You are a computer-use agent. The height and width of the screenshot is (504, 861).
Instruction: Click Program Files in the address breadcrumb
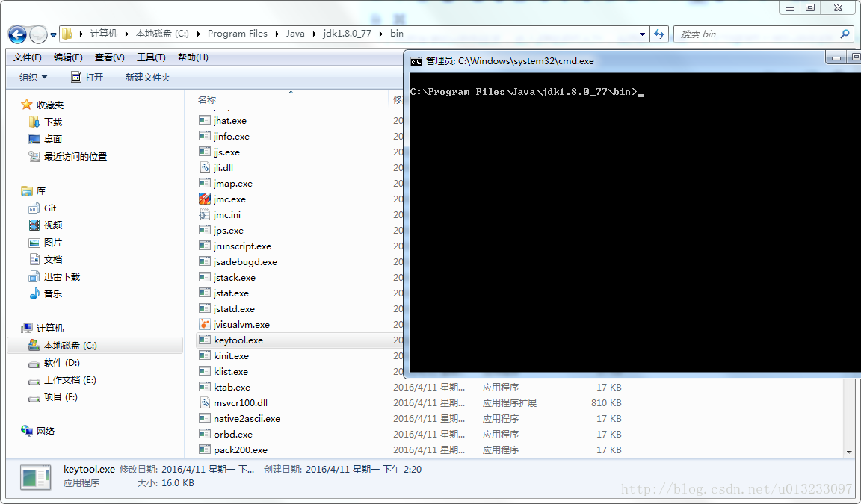coord(237,34)
